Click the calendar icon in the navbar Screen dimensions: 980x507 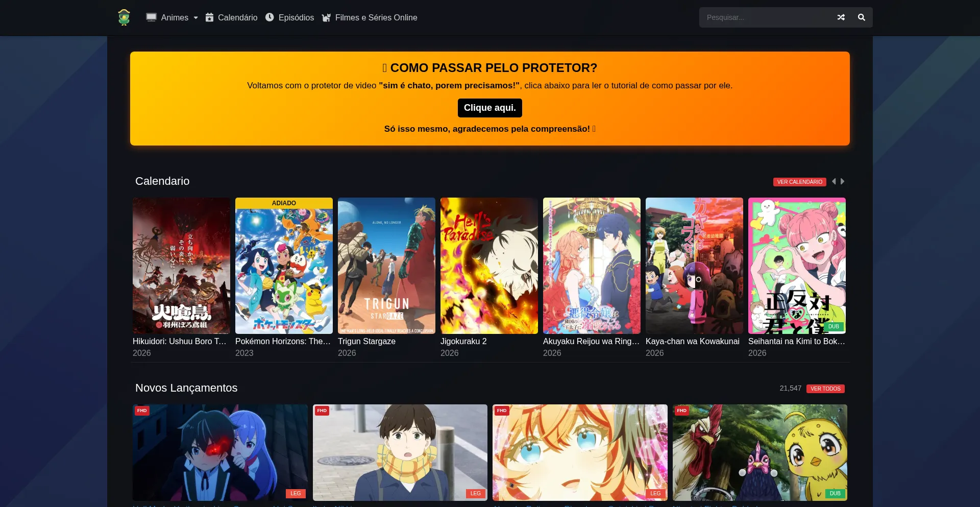tap(209, 17)
